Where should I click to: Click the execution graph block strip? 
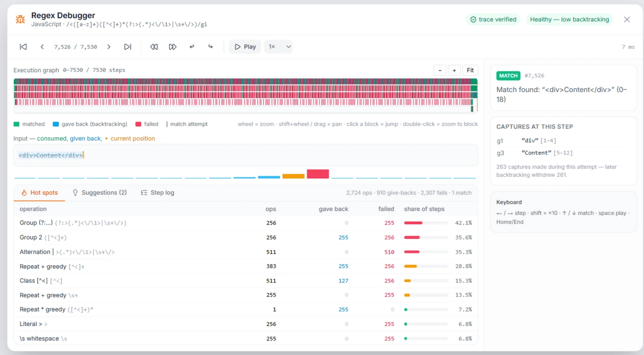[x=246, y=95]
